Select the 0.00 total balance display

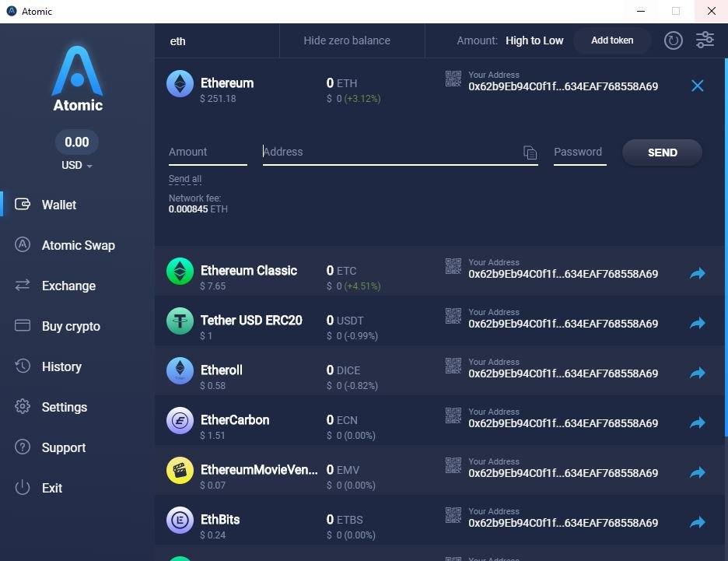[76, 142]
